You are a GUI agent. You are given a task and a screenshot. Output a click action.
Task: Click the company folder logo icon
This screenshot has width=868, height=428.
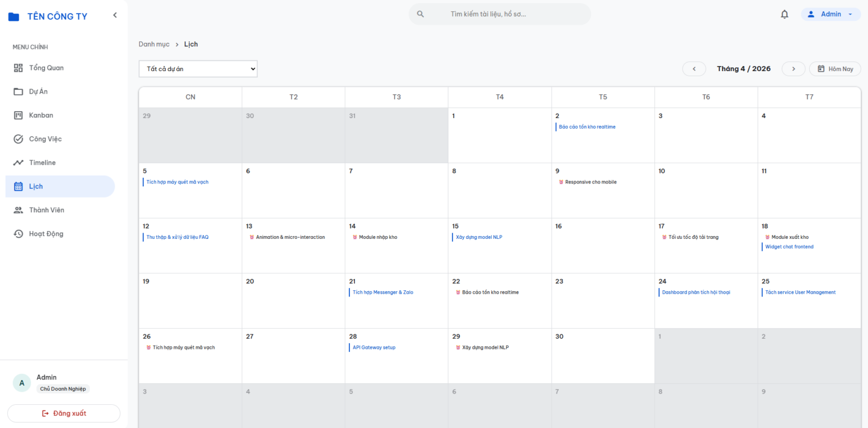click(14, 16)
